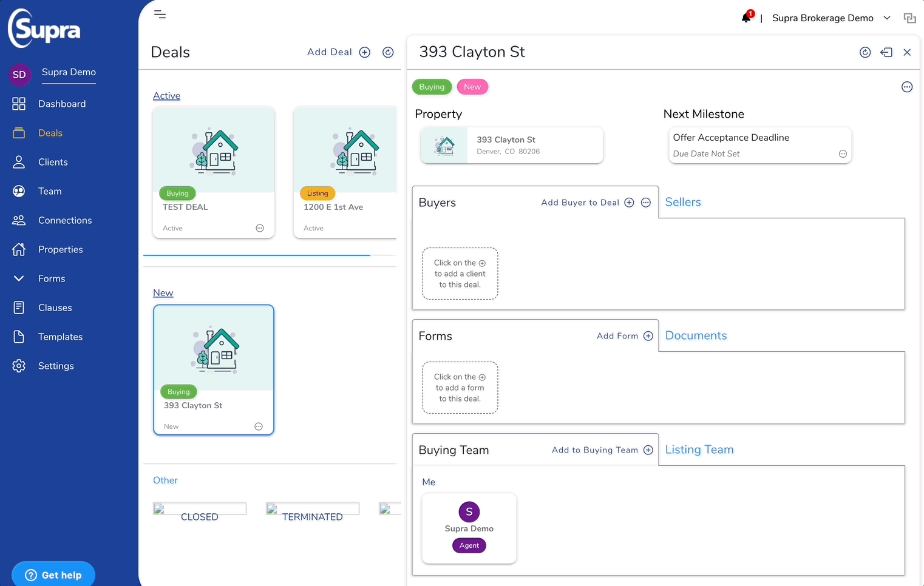Open the Buyers more options menu

pyautogui.click(x=646, y=203)
